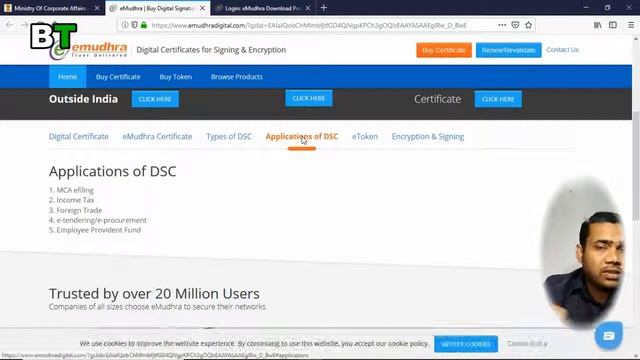Screen dimensions: 640x360
Task: Accept cookies with the blue button
Action: (x=466, y=344)
